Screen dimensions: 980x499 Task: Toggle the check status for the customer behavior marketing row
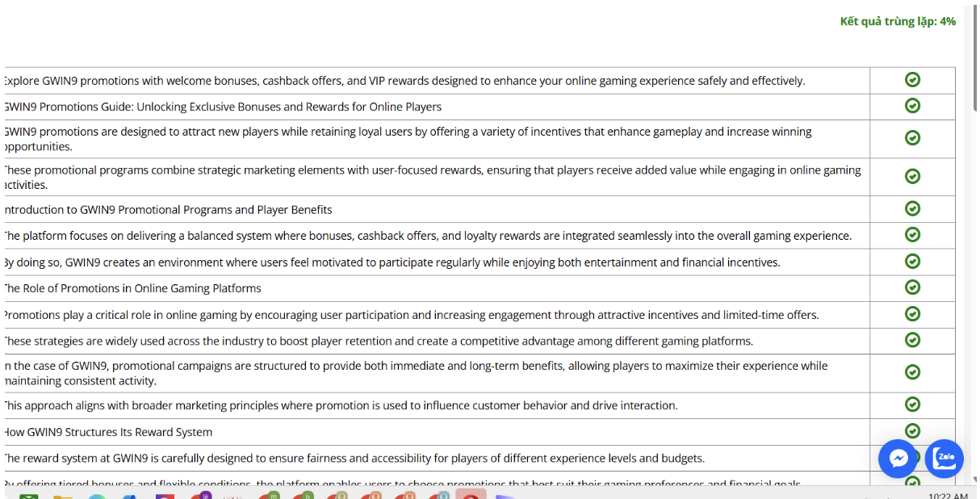coord(912,405)
